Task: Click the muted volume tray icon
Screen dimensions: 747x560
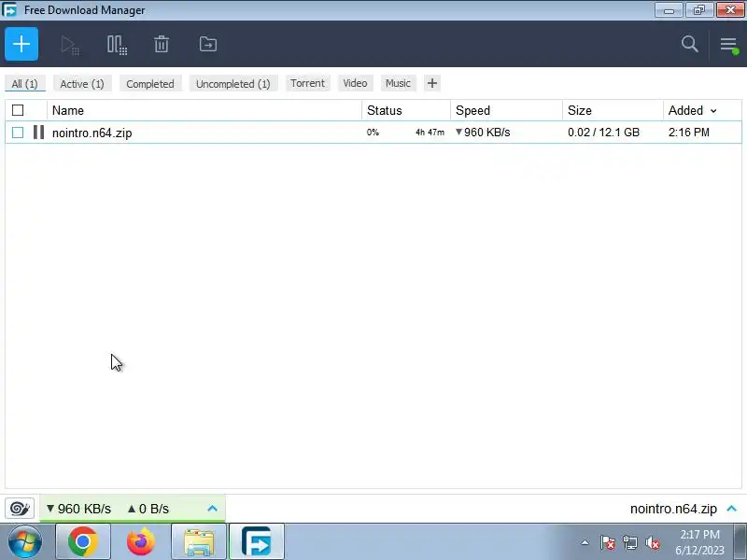Action: coord(652,542)
